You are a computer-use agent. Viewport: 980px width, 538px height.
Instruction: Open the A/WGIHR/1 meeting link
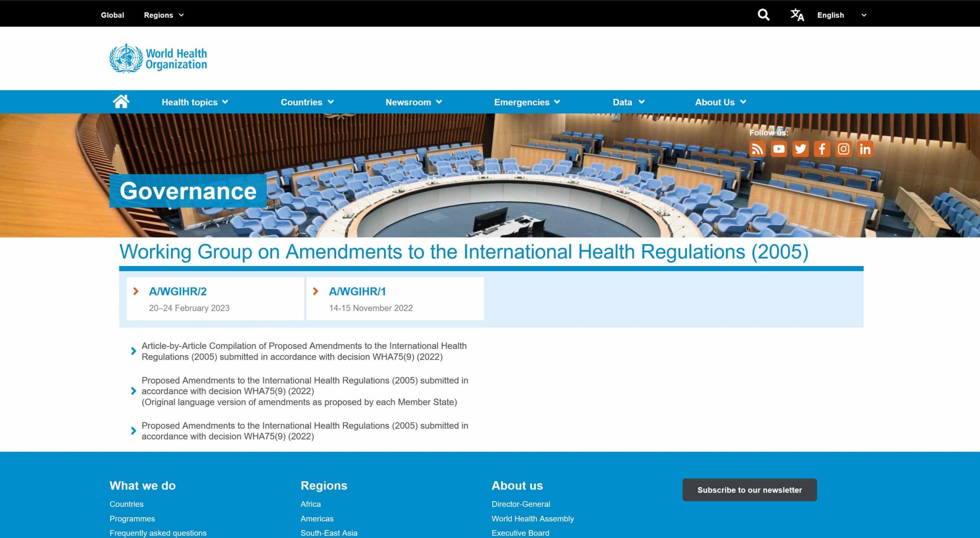(358, 291)
